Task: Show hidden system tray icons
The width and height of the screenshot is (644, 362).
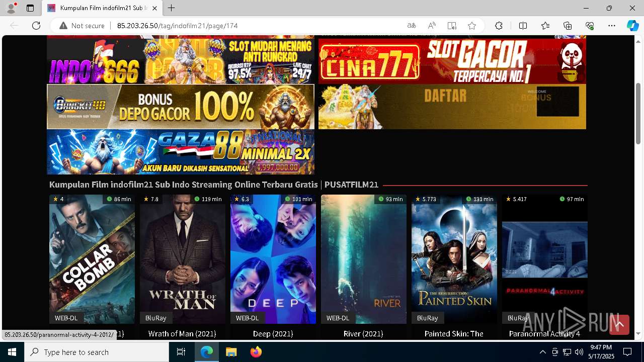Action: click(542, 352)
